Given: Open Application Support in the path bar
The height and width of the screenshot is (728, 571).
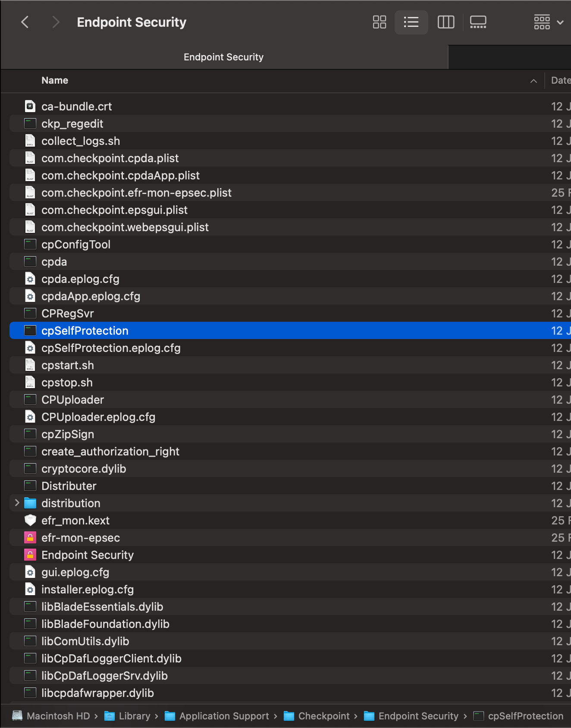Looking at the screenshot, I should pyautogui.click(x=217, y=716).
